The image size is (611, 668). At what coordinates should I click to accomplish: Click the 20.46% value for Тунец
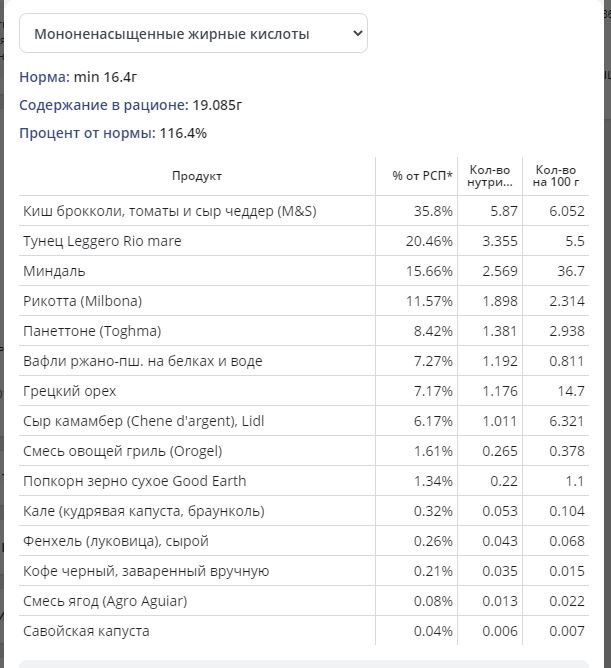click(x=429, y=241)
